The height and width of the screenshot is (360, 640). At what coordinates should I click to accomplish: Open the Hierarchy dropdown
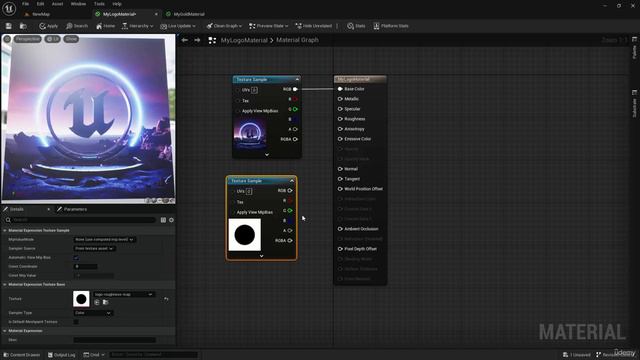138,26
